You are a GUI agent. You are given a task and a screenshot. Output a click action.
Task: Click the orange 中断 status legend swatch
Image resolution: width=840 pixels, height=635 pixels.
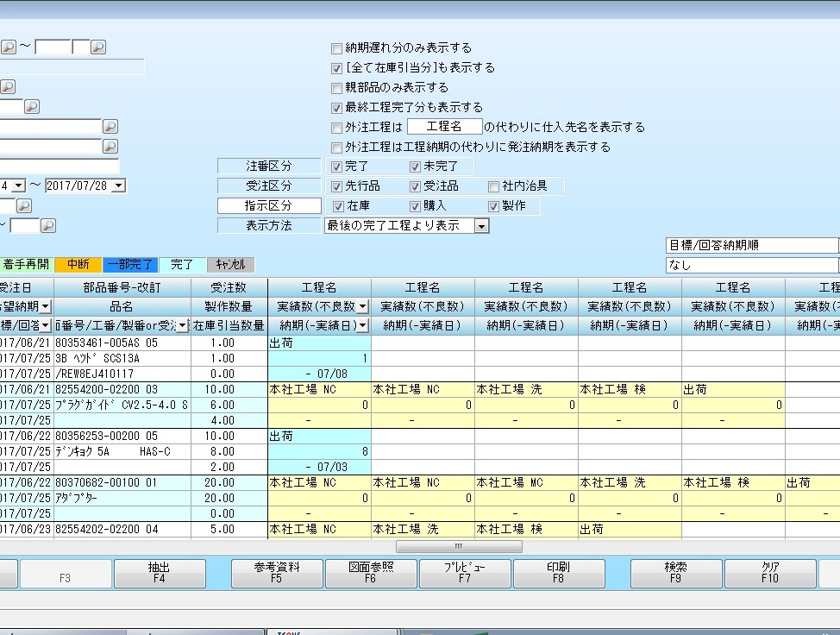[x=78, y=265]
